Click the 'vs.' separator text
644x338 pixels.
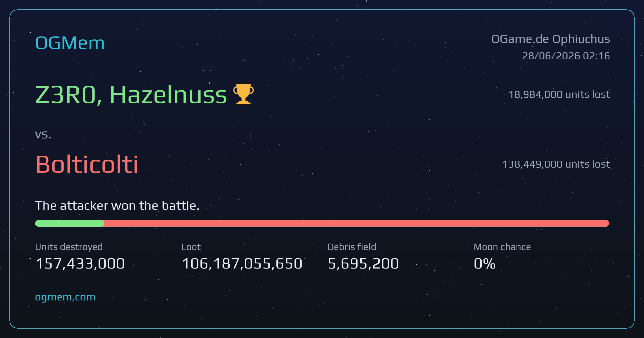click(x=43, y=134)
